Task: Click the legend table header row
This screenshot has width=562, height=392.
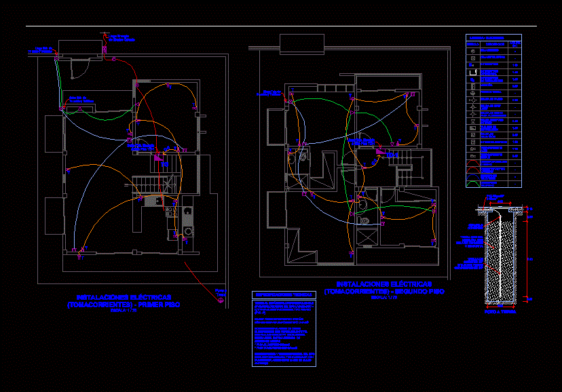Action: coord(493,37)
